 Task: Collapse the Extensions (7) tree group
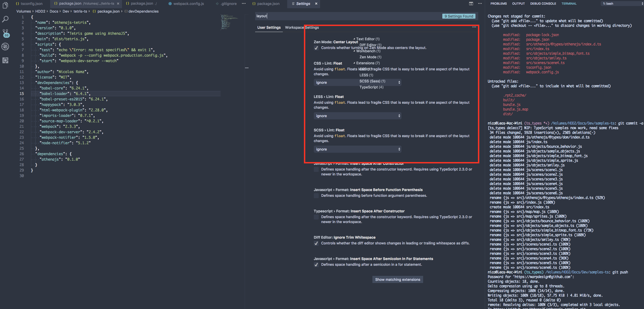coord(354,63)
